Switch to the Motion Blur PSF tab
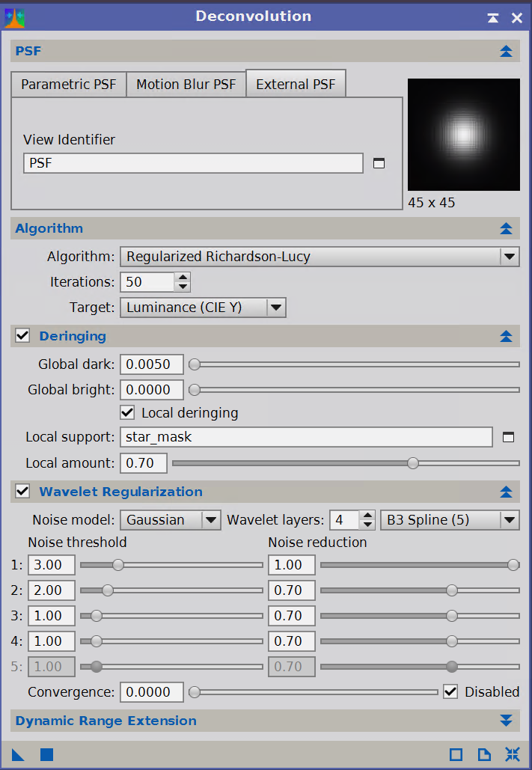The image size is (532, 770). point(186,85)
